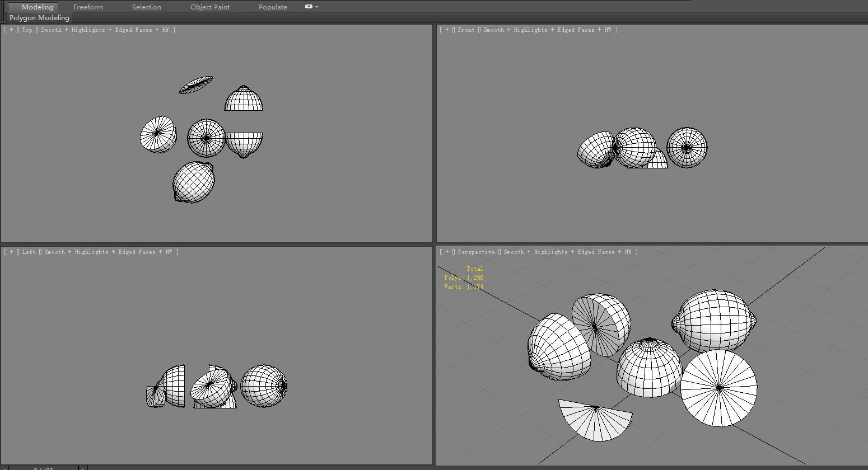The width and height of the screenshot is (868, 470).
Task: Click the 'Polys: 1,296' statistic text
Action: 464,278
